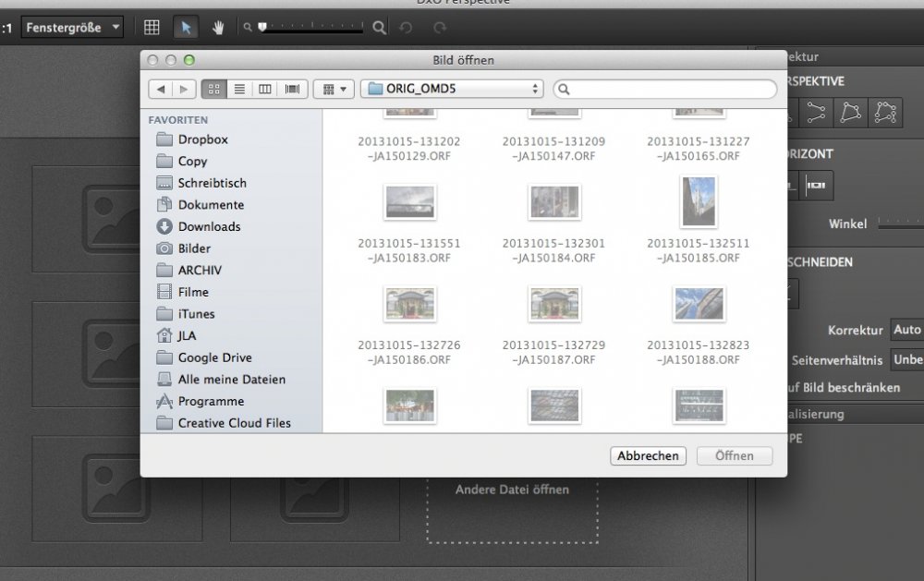Image resolution: width=924 pixels, height=581 pixels.
Task: Choose the parallel lines perspective tool
Action: pos(815,113)
